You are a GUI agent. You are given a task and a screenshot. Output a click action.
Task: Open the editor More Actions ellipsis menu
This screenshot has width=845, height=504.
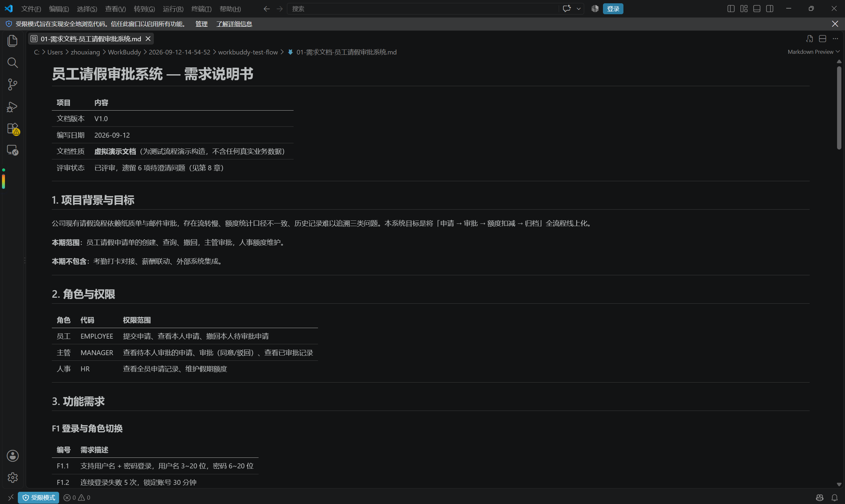[835, 39]
